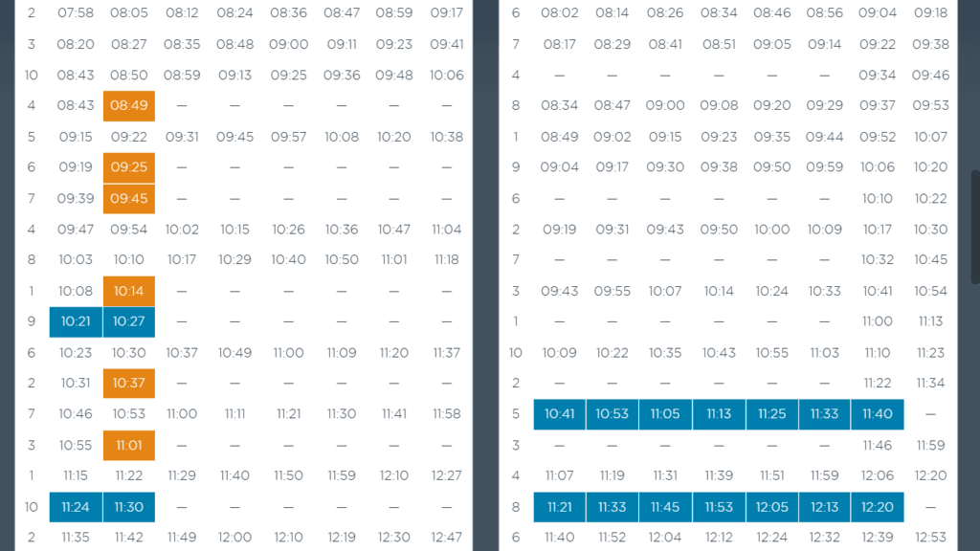This screenshot has width=980, height=551.
Task: Select the blue-highlighted 11:40 cell
Action: 878,414
